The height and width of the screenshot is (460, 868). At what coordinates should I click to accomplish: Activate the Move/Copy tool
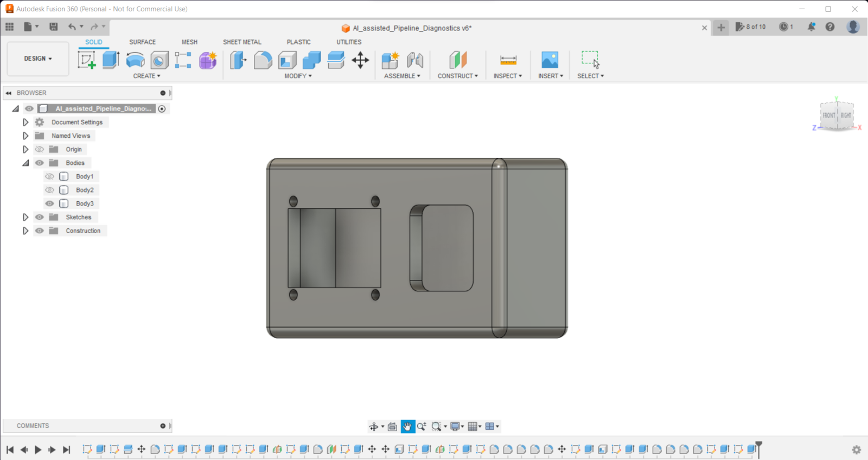[x=360, y=60]
